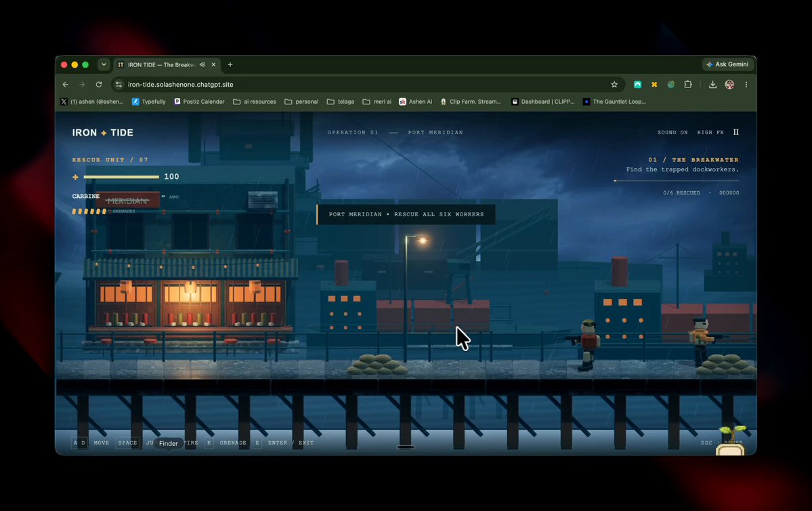
Task: Open the teal extension icon in toolbar
Action: pos(637,85)
